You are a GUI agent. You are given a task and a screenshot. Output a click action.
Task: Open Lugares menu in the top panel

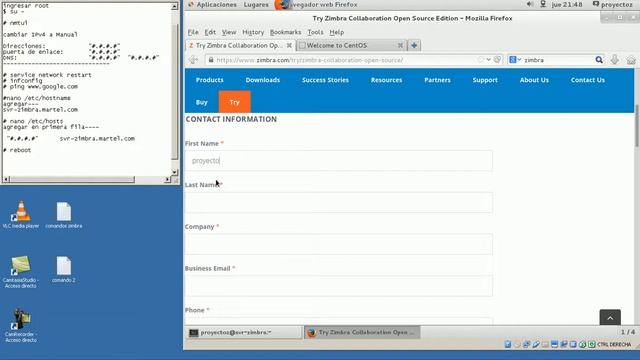coord(256,4)
